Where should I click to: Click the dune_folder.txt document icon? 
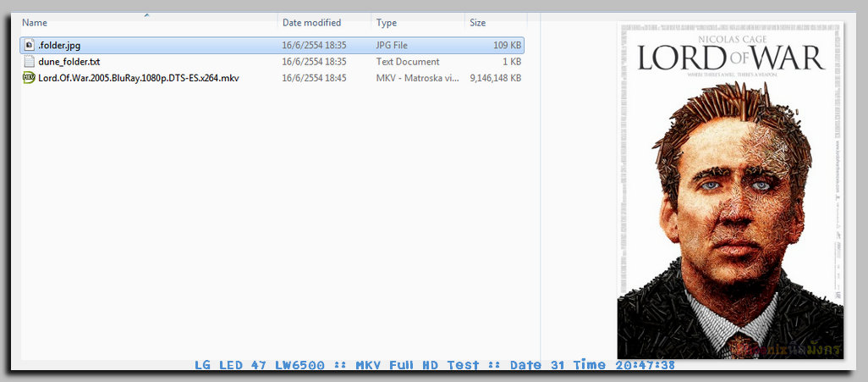point(30,62)
